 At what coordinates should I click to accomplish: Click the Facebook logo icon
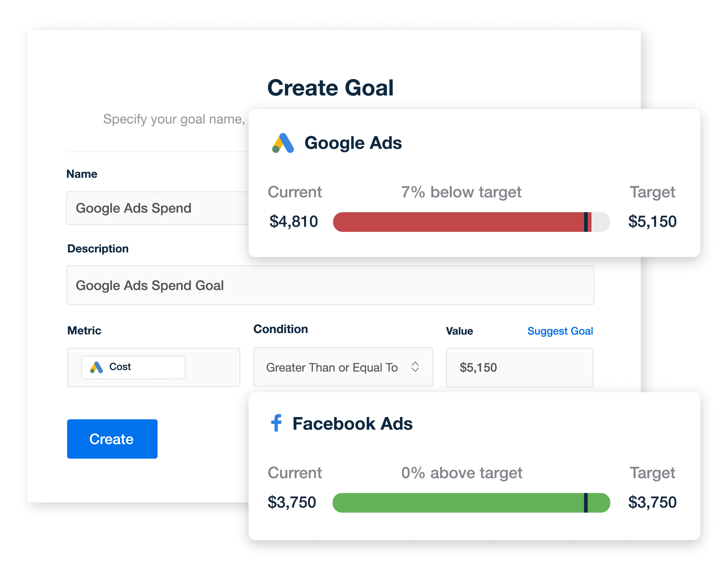click(x=277, y=423)
